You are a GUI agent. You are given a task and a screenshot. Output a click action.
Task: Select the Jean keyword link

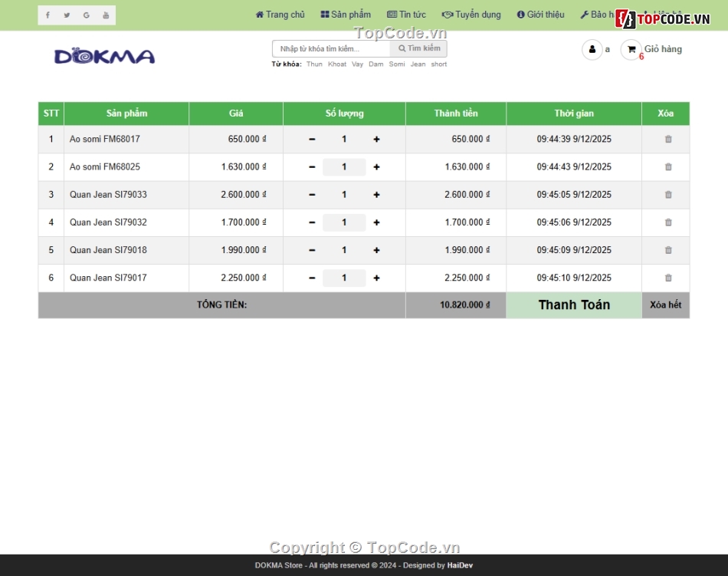(x=418, y=64)
